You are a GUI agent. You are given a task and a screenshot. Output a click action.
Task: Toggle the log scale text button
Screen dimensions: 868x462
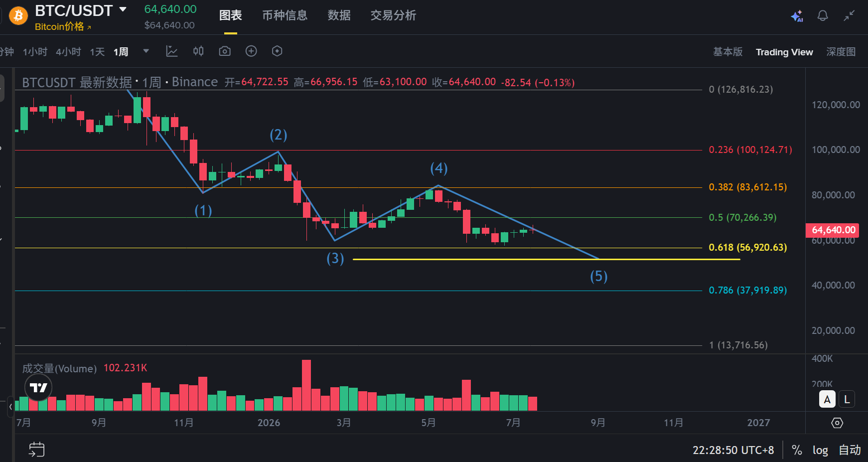point(820,450)
